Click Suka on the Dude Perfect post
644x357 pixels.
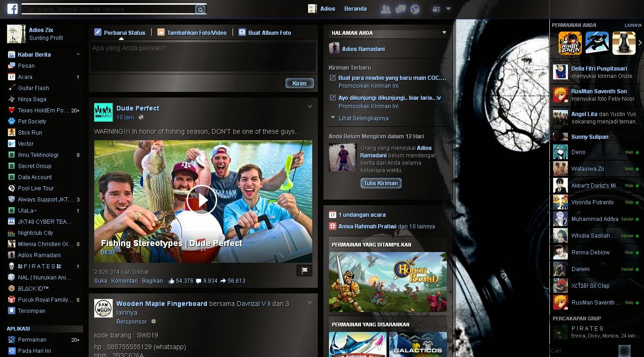100,281
